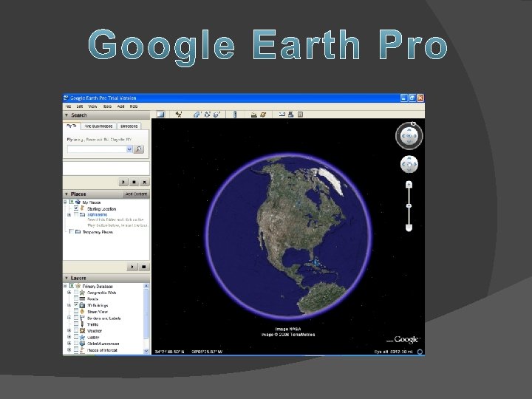Viewport: 532px width, 399px height.
Task: Switch to the Directions tab
Action: [x=129, y=126]
